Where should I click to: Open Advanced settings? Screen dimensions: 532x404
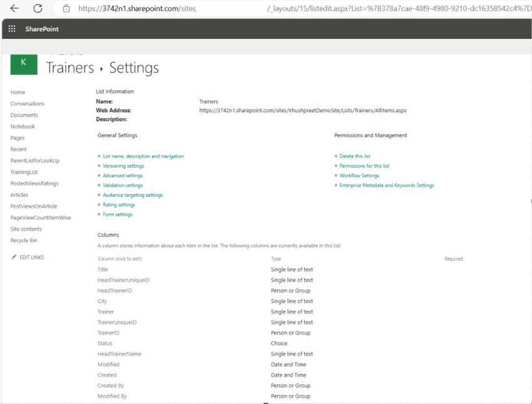(123, 175)
